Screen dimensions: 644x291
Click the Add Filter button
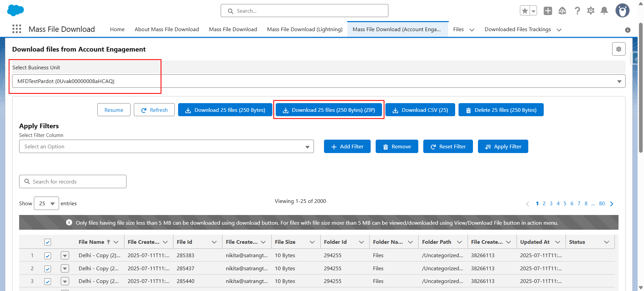(x=347, y=146)
